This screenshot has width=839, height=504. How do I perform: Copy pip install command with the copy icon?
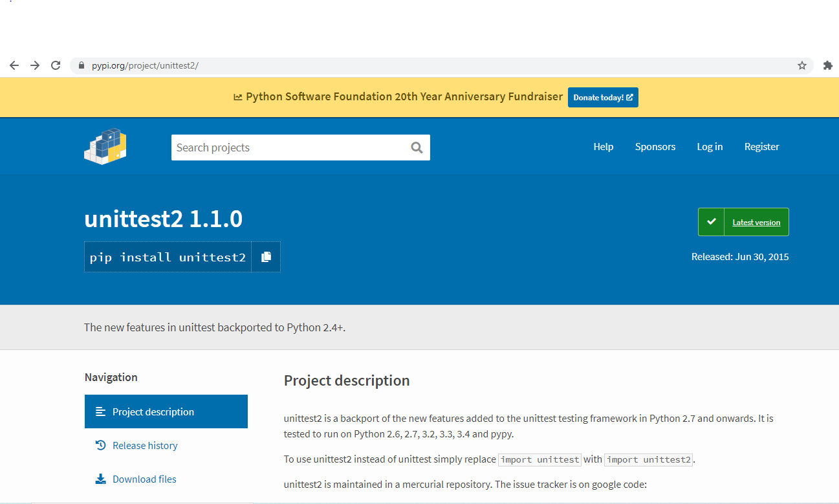[x=266, y=257]
